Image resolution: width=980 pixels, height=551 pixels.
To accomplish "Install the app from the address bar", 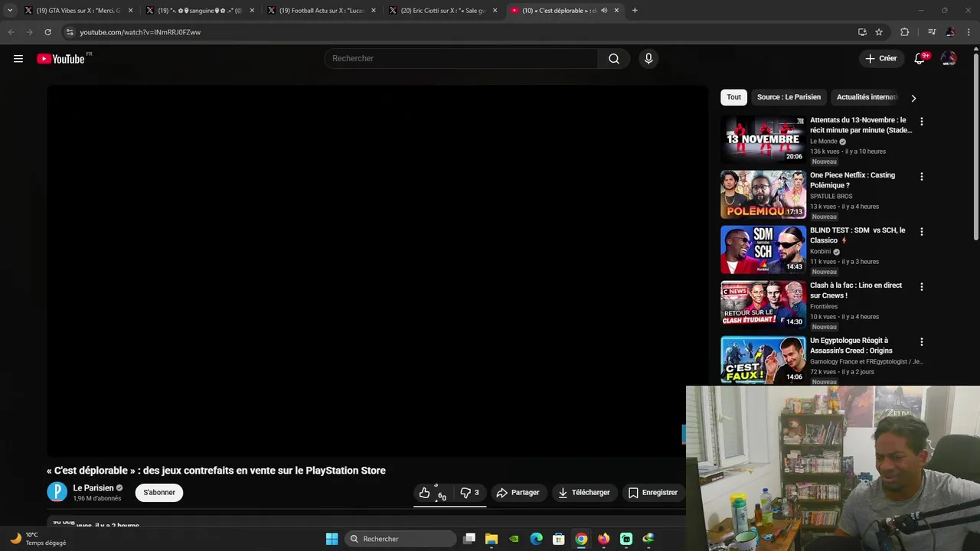I will pyautogui.click(x=862, y=32).
